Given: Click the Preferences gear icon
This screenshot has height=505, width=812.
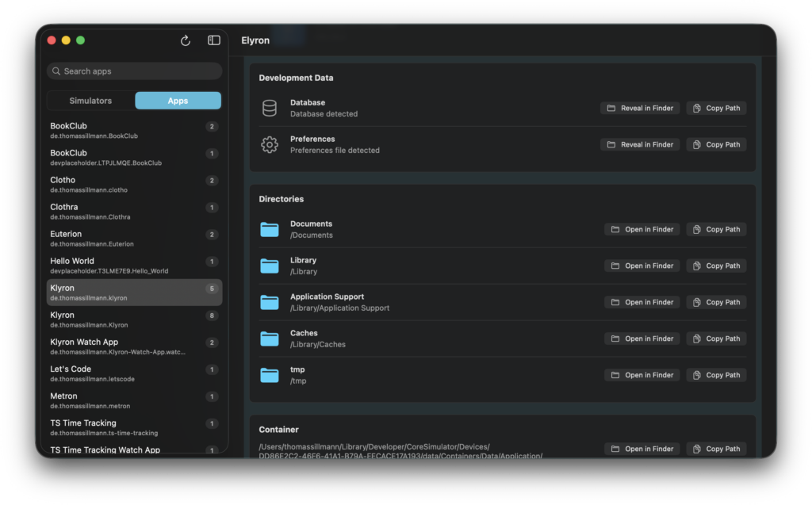Looking at the screenshot, I should point(270,144).
